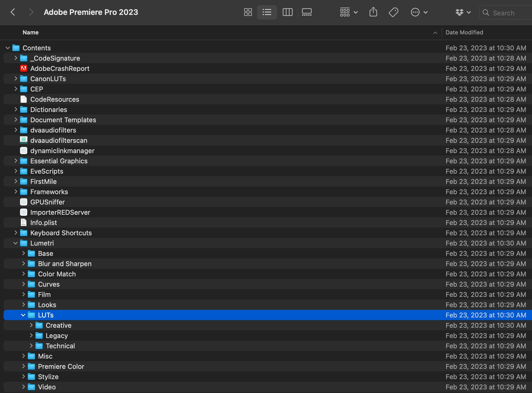This screenshot has width=532, height=393.
Task: Switch to icon grid view
Action: [248, 12]
